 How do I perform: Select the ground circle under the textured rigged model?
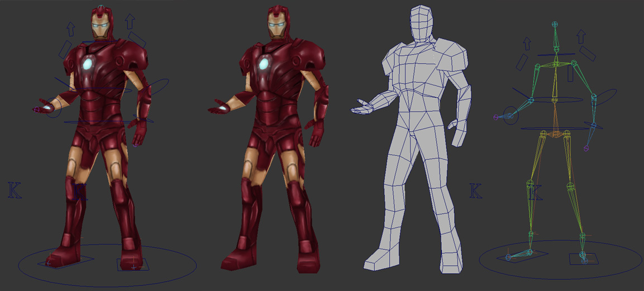coord(107,265)
